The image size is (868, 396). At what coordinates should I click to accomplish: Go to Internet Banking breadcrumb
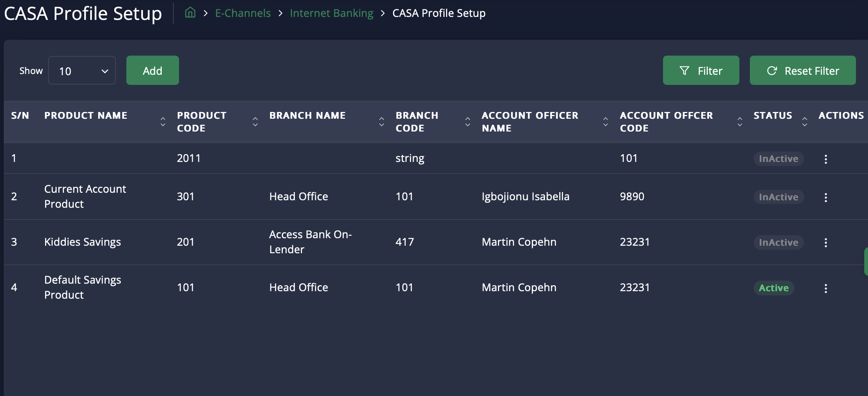coord(331,13)
